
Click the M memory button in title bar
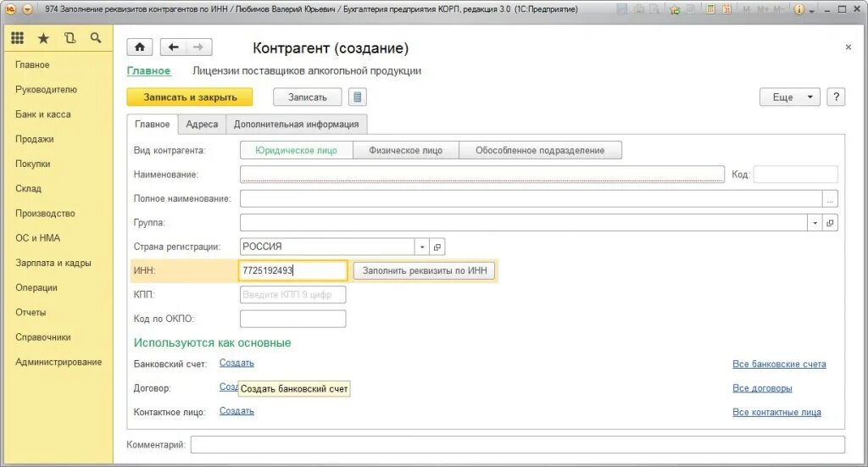746,9
